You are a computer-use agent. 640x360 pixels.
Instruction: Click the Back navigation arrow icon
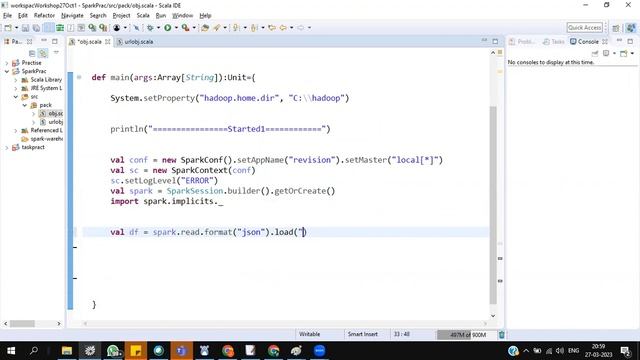[x=283, y=28]
